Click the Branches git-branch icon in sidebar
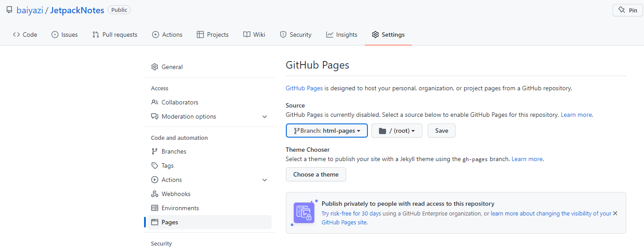 [x=155, y=151]
